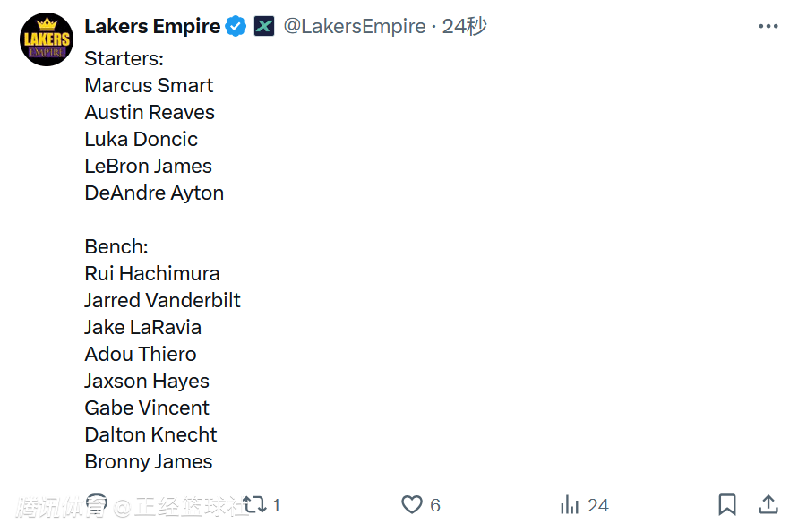Click the view count number 24

point(598,506)
